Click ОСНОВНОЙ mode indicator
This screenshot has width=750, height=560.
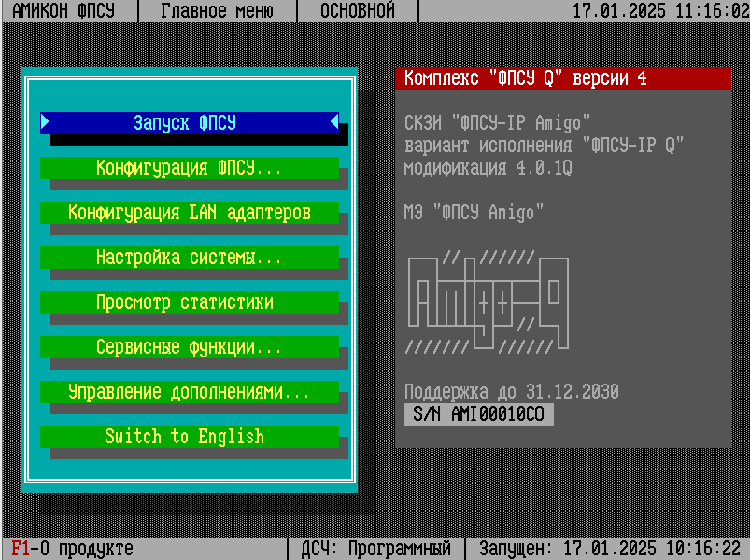[x=358, y=11]
